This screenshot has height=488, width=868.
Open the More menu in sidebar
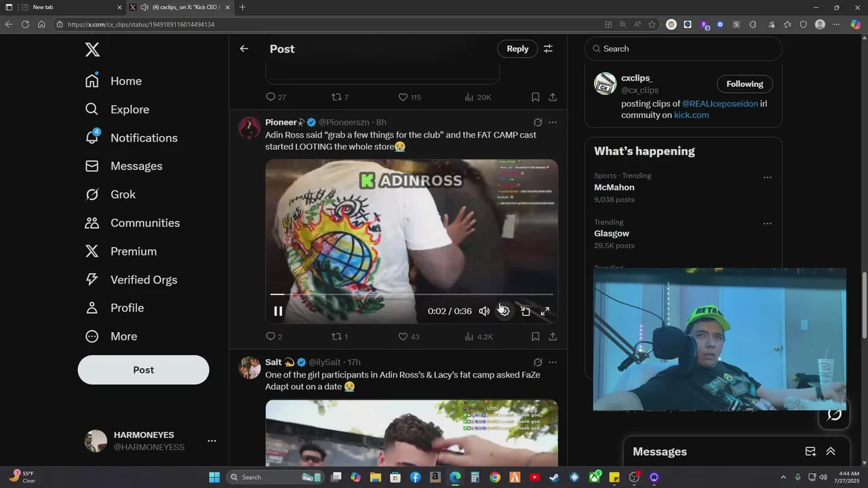(111, 336)
